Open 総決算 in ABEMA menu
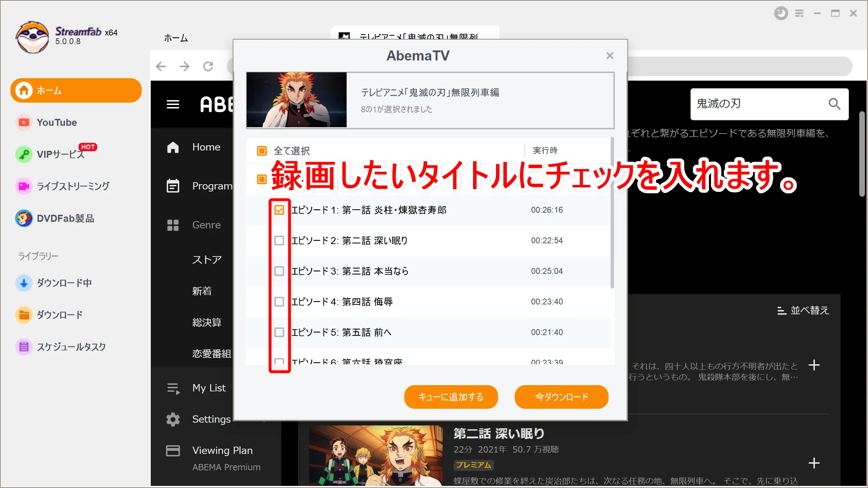 pyautogui.click(x=207, y=322)
